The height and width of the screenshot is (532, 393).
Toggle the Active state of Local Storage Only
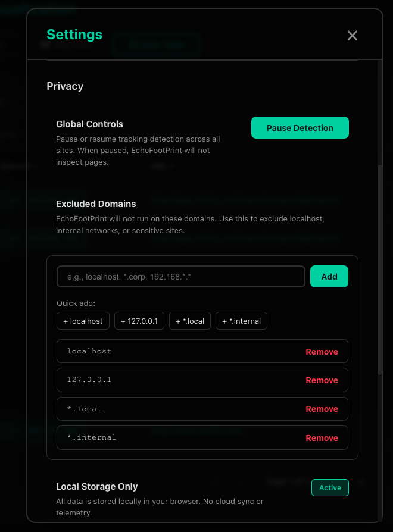(330, 487)
